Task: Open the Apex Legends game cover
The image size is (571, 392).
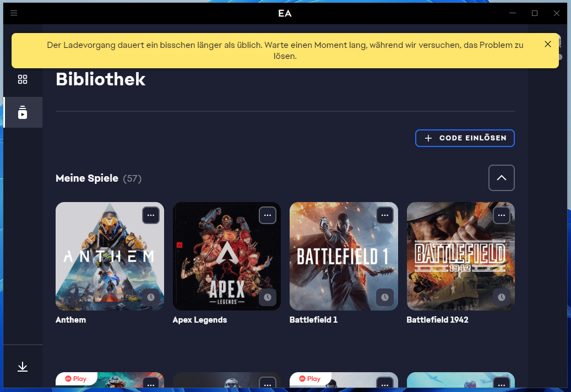Action: [226, 256]
